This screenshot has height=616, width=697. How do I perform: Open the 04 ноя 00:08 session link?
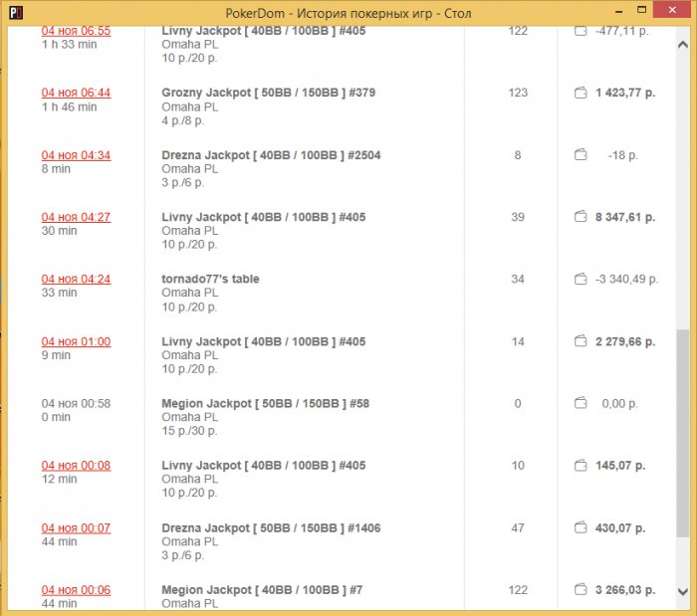pos(76,466)
